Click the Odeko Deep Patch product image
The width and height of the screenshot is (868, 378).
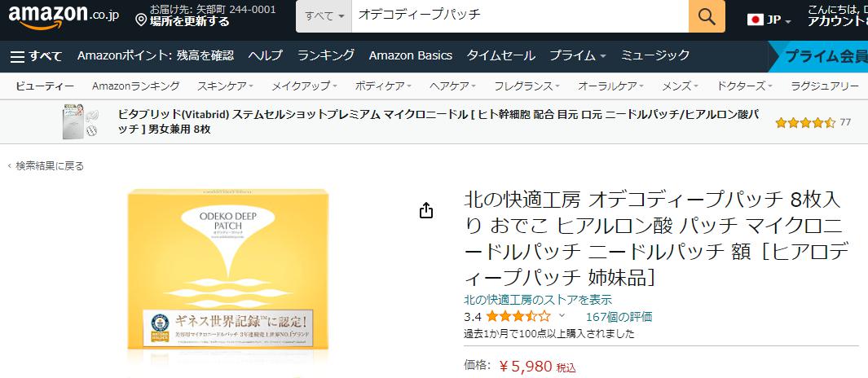(228, 270)
